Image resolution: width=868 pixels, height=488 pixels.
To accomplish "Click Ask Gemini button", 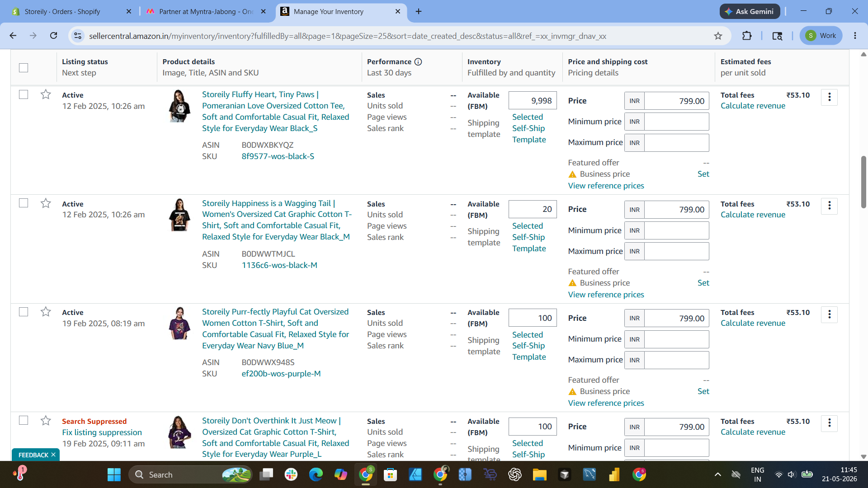I will tap(750, 11).
